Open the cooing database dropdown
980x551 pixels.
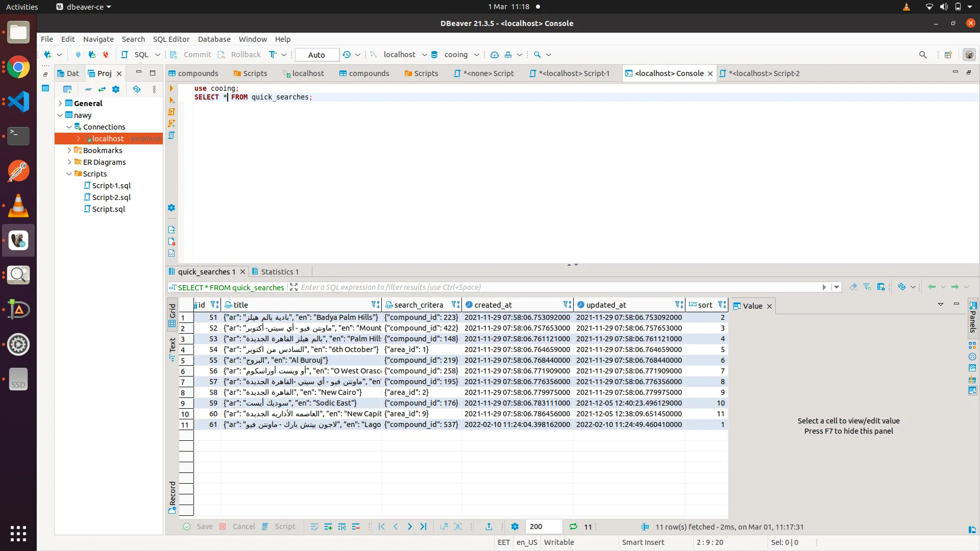click(x=476, y=55)
